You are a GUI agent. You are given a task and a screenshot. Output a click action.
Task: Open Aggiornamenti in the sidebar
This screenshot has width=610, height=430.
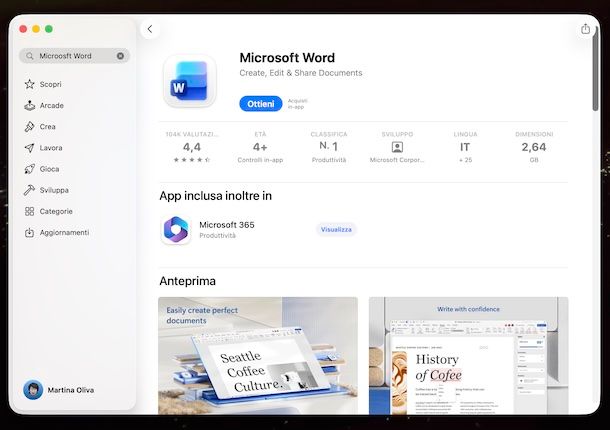click(x=64, y=232)
